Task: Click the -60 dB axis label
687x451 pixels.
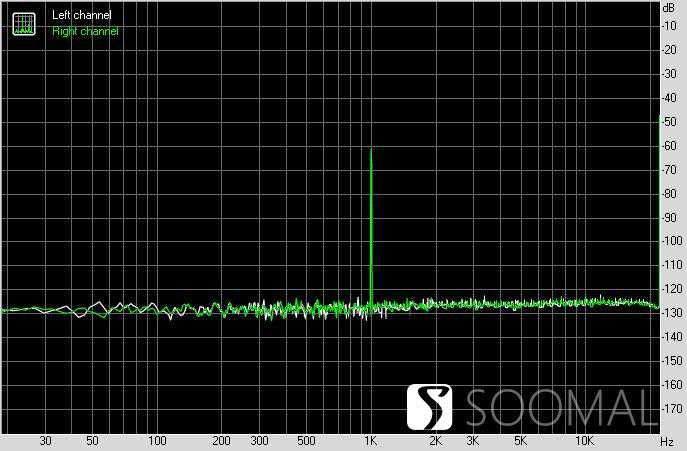Action: click(667, 146)
